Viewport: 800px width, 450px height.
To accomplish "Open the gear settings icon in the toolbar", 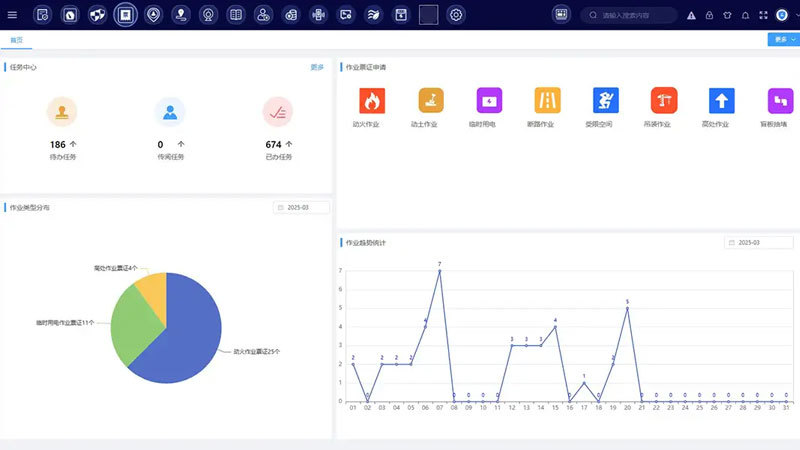I will (x=456, y=15).
